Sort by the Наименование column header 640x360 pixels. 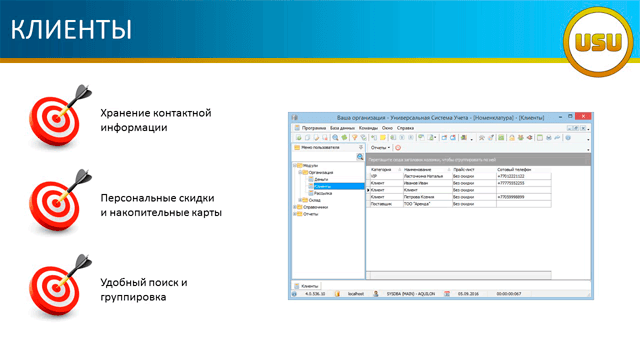pos(418,169)
